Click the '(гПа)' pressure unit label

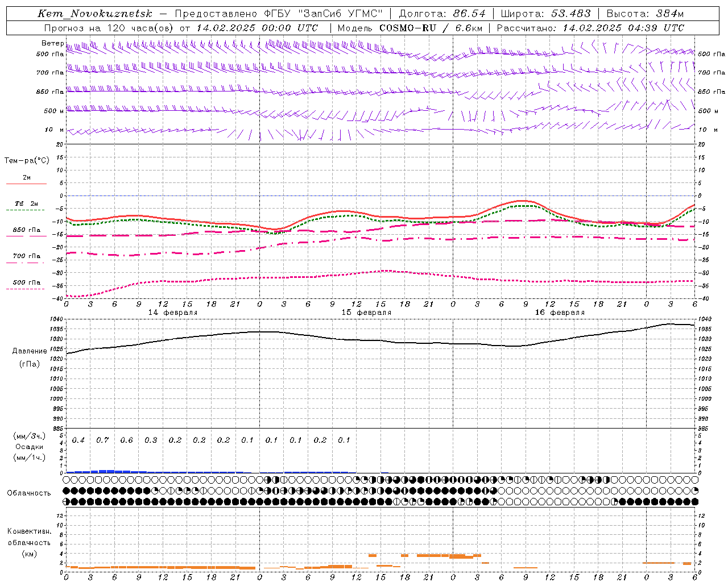[x=30, y=364]
